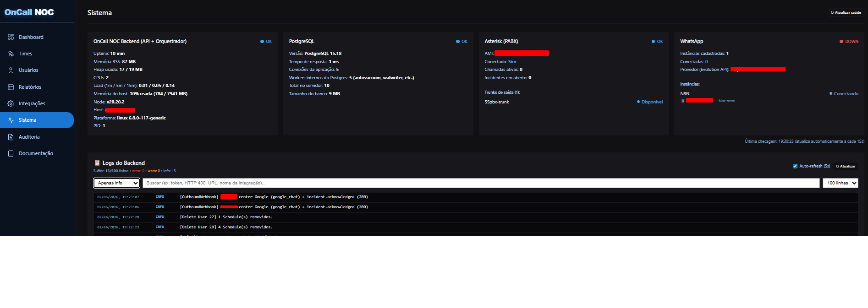Go to the Times menu item

point(37,54)
